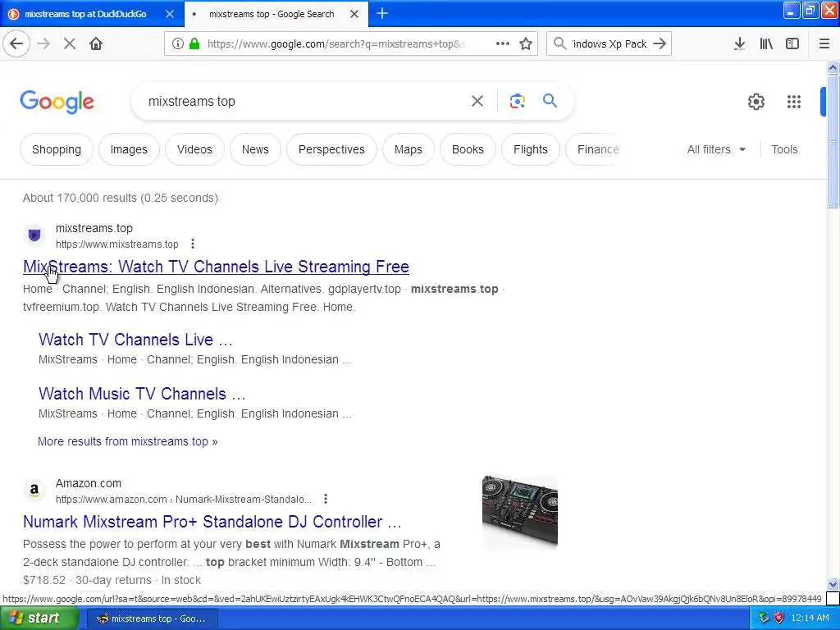Click the Google logo
840x630 pixels.
pos(57,102)
